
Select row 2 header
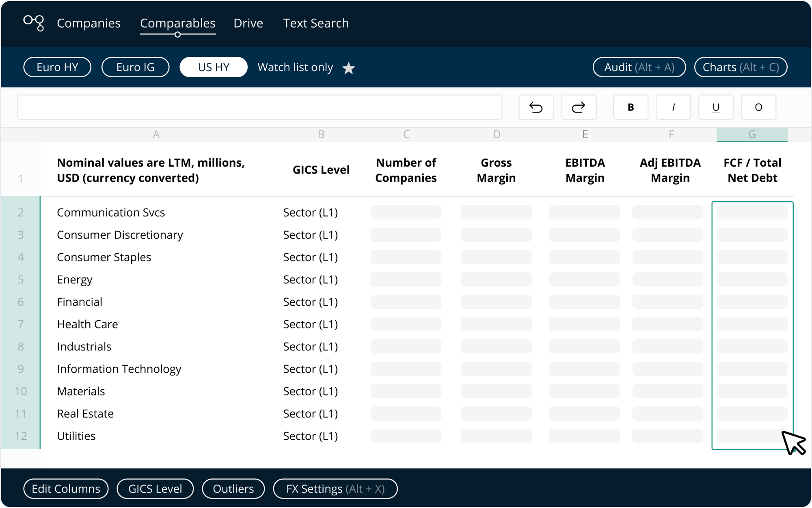(21, 212)
